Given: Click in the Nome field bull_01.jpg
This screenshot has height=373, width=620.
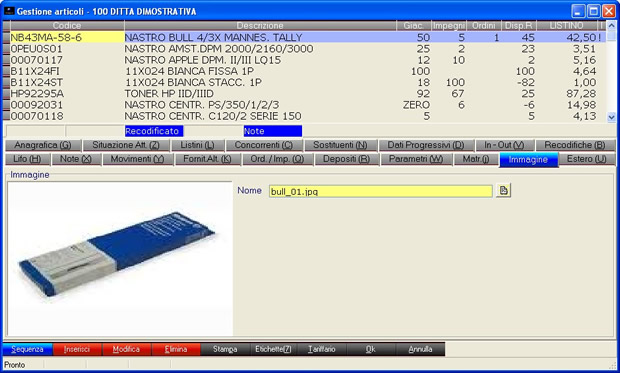Looking at the screenshot, I should pyautogui.click(x=380, y=191).
